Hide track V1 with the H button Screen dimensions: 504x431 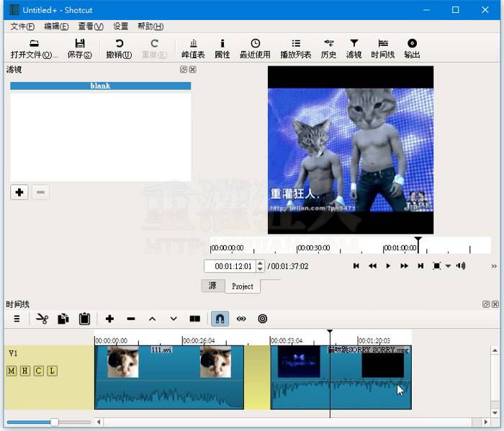24,371
